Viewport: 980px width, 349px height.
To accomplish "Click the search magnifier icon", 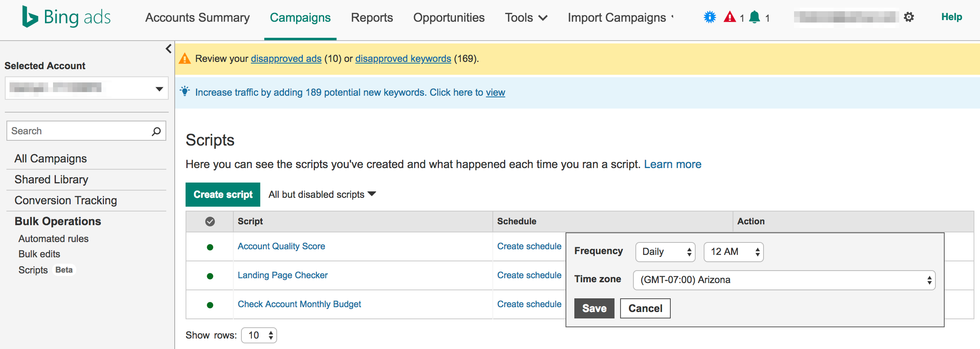I will click(156, 131).
